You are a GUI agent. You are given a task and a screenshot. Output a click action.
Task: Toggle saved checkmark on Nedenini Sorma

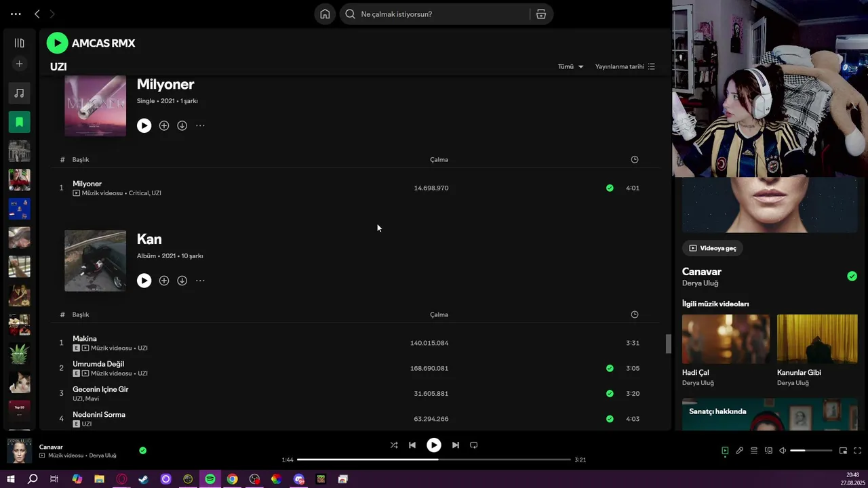pos(610,419)
